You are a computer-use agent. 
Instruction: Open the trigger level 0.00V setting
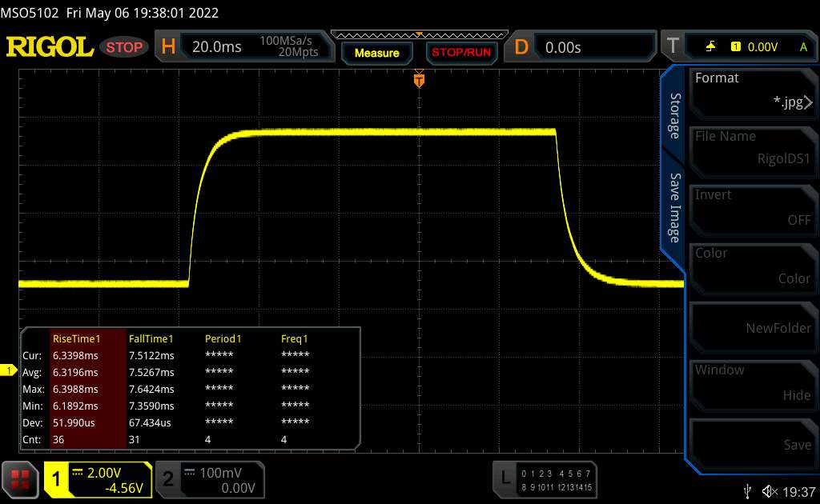[762, 47]
